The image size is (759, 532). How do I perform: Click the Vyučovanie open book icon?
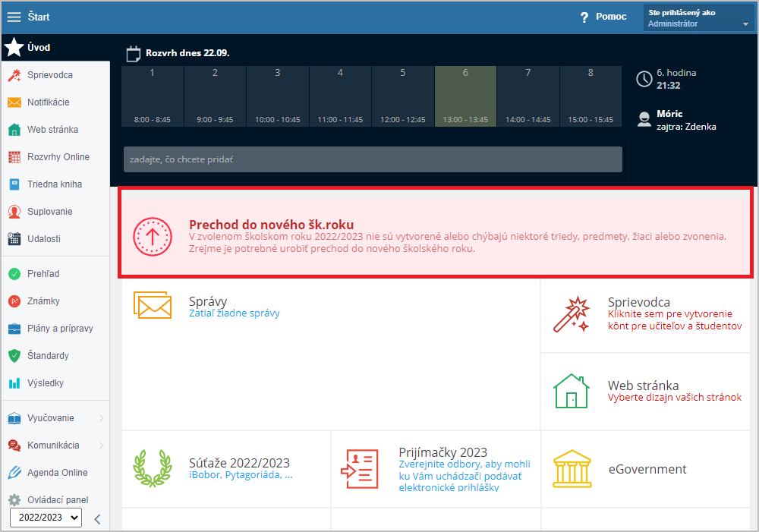(x=14, y=418)
